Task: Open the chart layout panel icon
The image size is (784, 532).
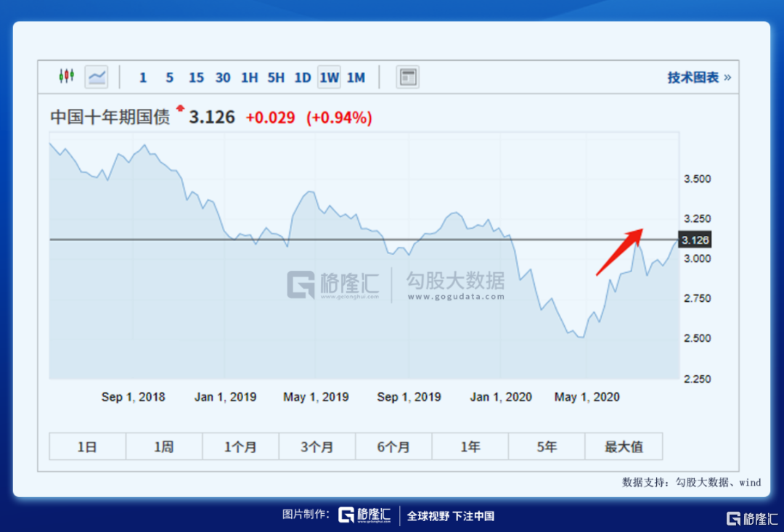Action: tap(407, 77)
